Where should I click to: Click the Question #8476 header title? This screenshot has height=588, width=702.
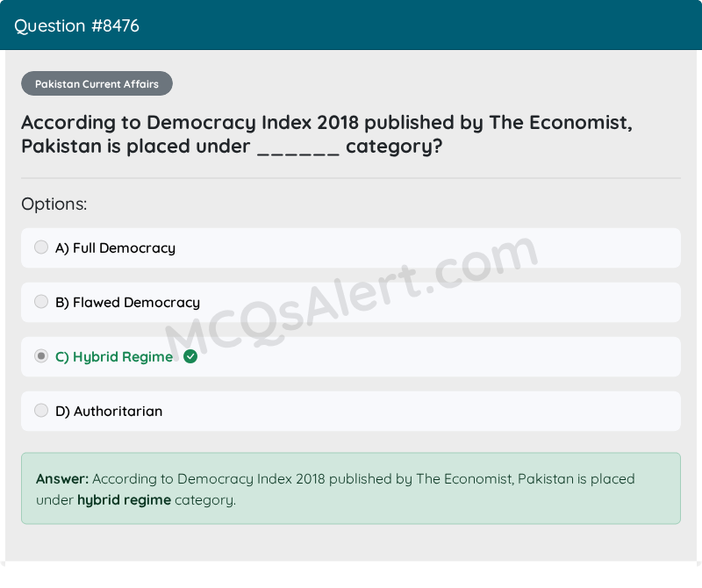(76, 26)
